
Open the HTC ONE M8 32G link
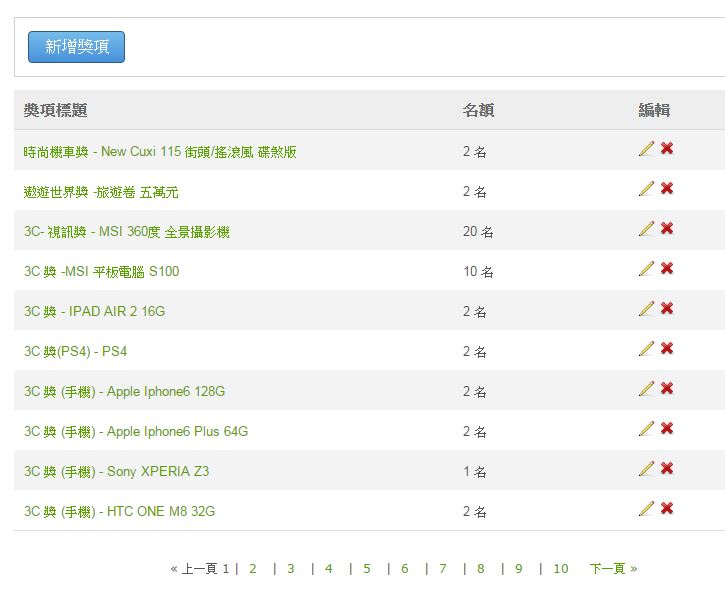coord(119,511)
